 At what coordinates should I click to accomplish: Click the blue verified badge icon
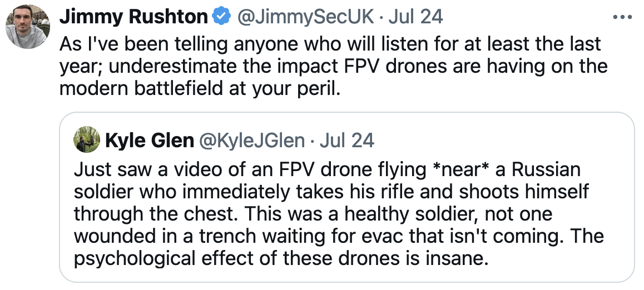pos(222,17)
